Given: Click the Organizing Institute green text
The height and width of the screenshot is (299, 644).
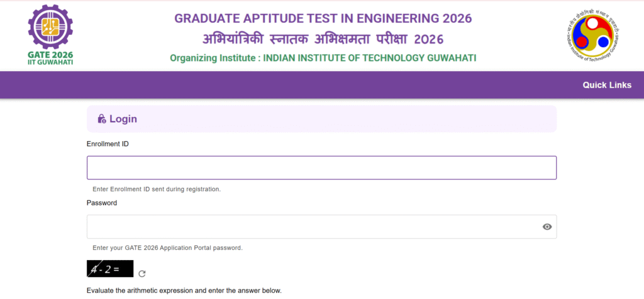Looking at the screenshot, I should pyautogui.click(x=323, y=58).
